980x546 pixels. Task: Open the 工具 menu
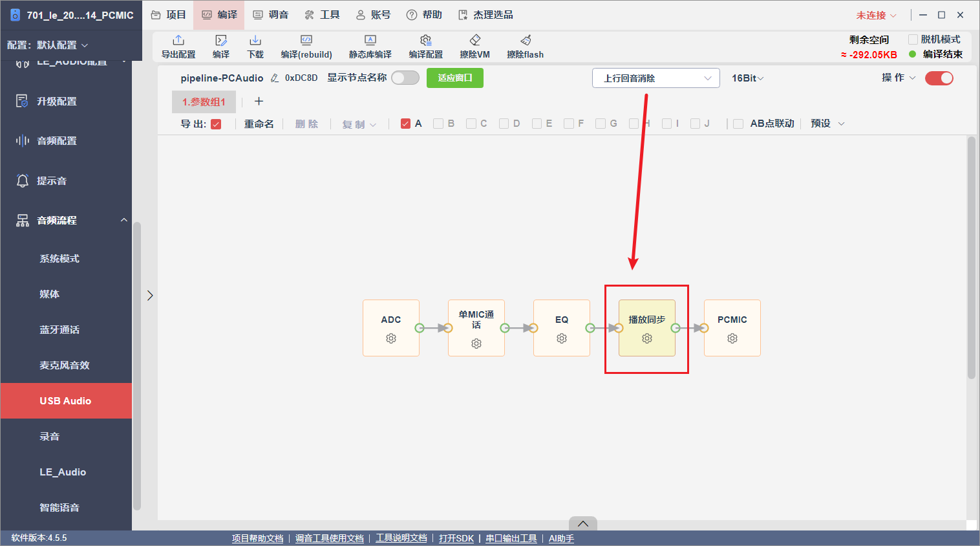click(322, 15)
